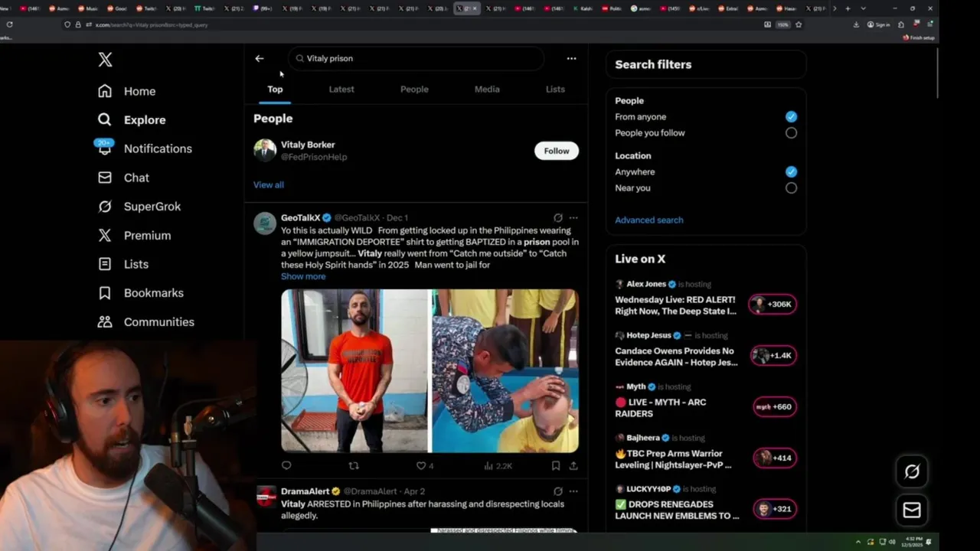Go back with the arrow icon

pyautogui.click(x=260, y=58)
